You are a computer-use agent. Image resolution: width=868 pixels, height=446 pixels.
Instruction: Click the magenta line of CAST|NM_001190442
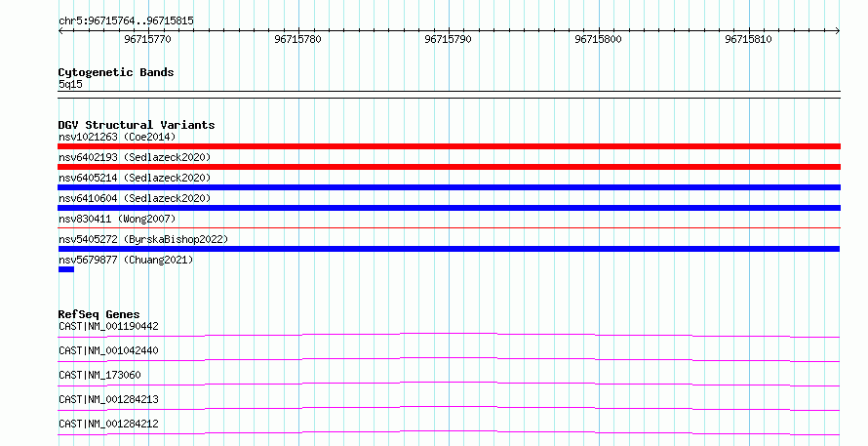point(449,335)
